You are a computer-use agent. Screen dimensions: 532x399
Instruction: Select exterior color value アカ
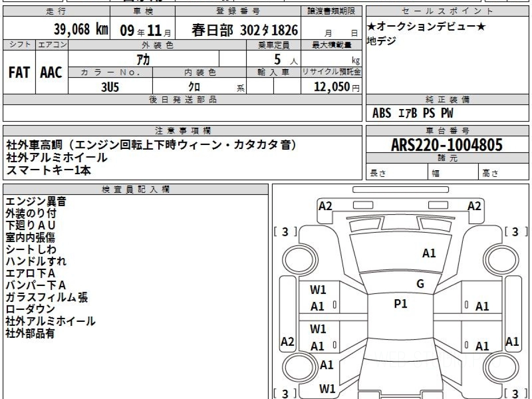coord(144,59)
